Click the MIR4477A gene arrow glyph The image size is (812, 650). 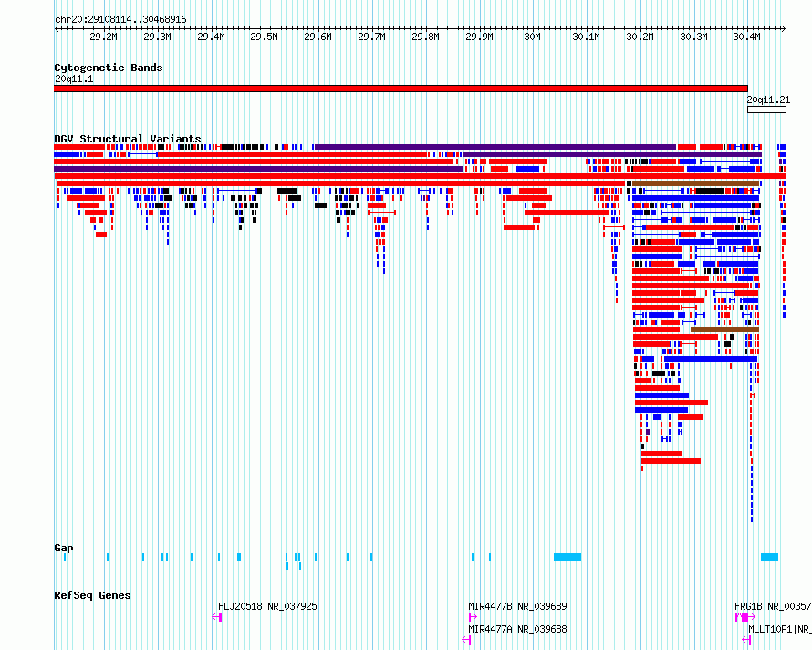[466, 640]
